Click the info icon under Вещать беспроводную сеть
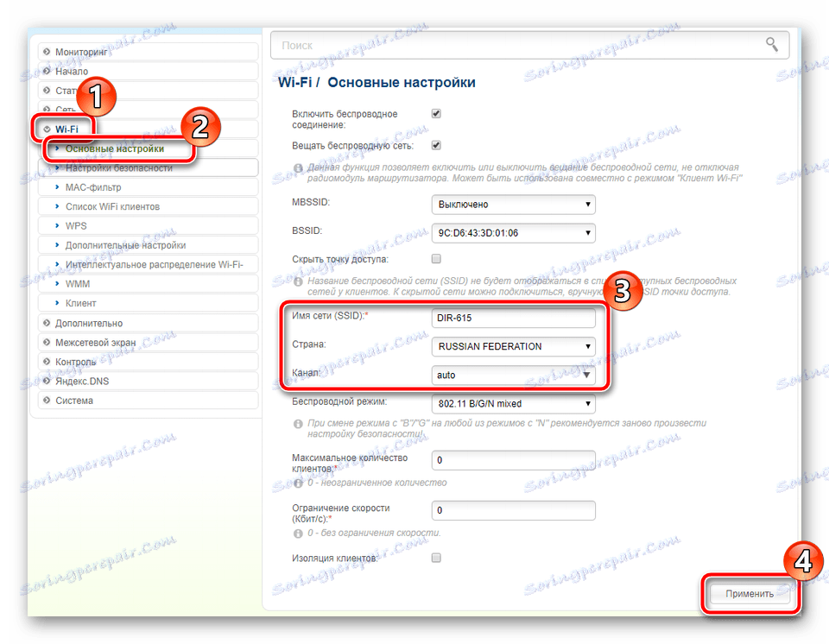Image resolution: width=829 pixels, height=644 pixels. [298, 167]
